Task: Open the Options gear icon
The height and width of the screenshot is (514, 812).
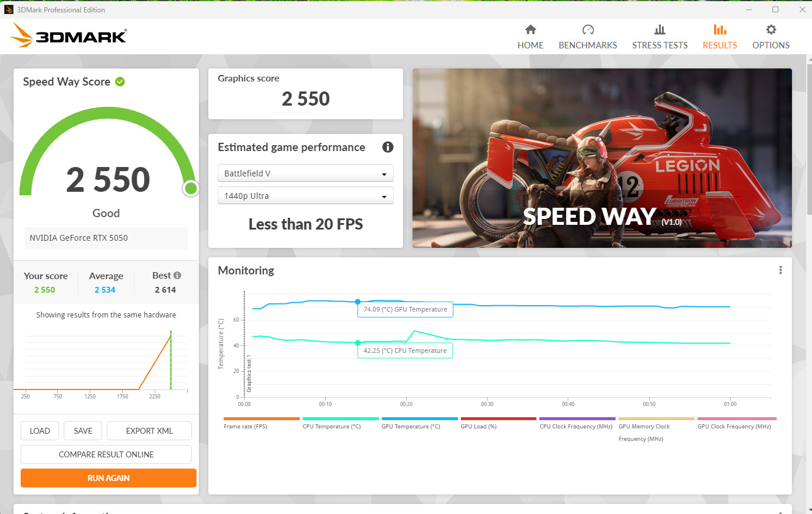Action: tap(771, 30)
